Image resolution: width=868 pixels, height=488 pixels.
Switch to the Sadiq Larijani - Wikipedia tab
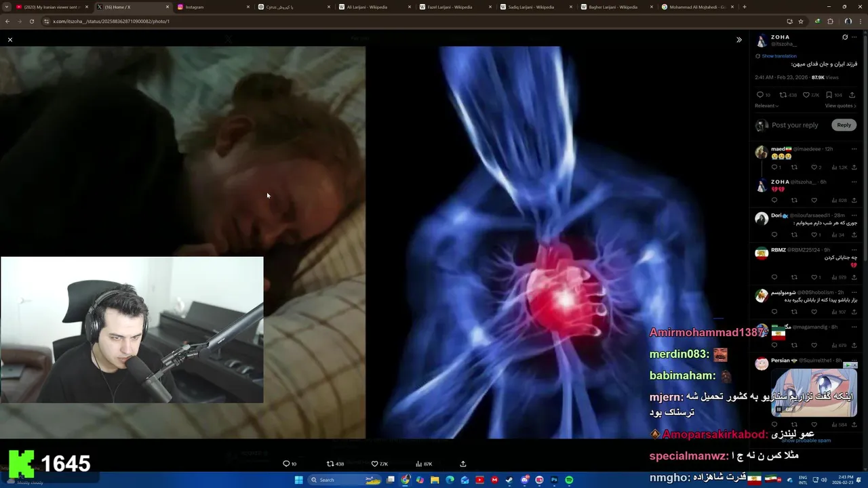coord(536,7)
